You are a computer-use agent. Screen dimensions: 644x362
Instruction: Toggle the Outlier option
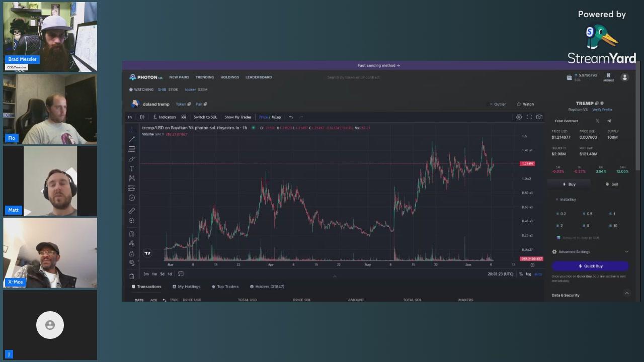(498, 104)
